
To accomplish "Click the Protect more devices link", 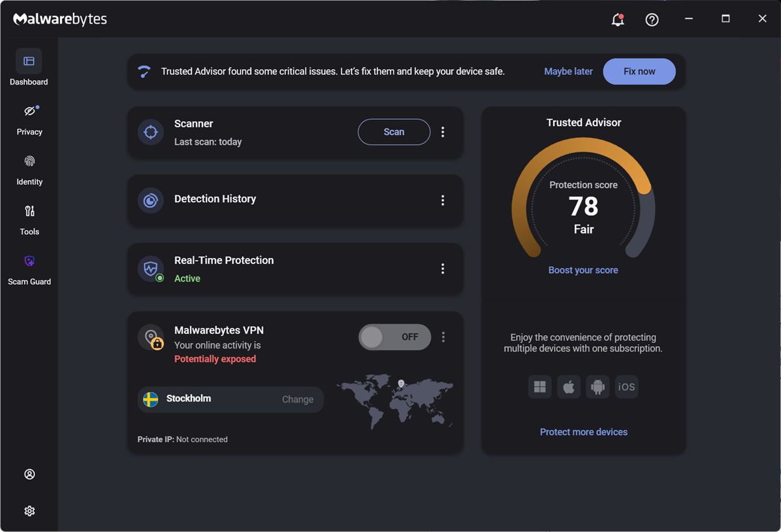I will (584, 432).
